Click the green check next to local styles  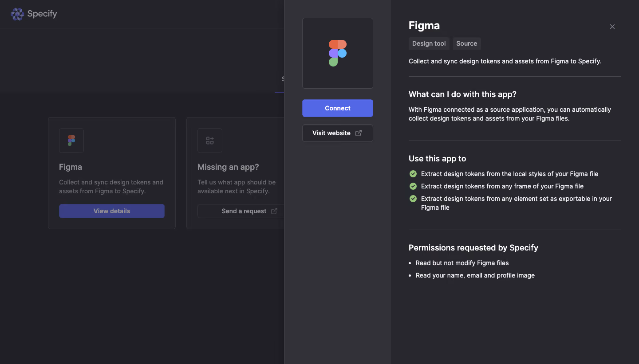[413, 174]
